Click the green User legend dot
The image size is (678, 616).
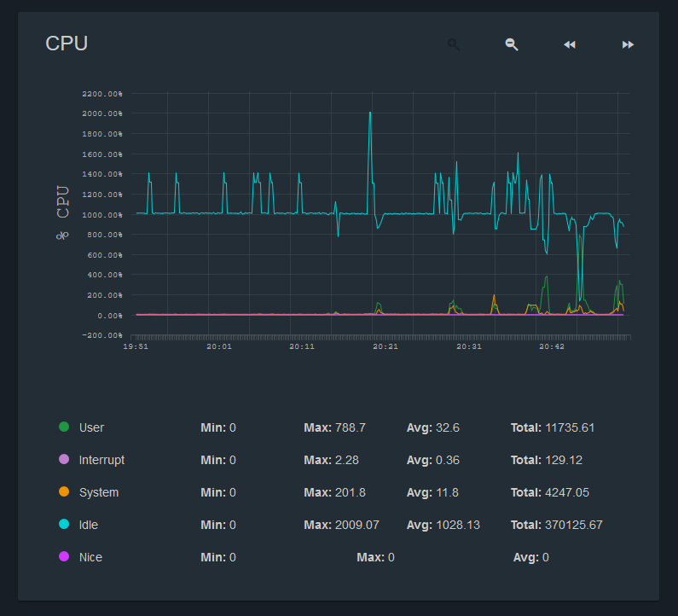coord(64,427)
